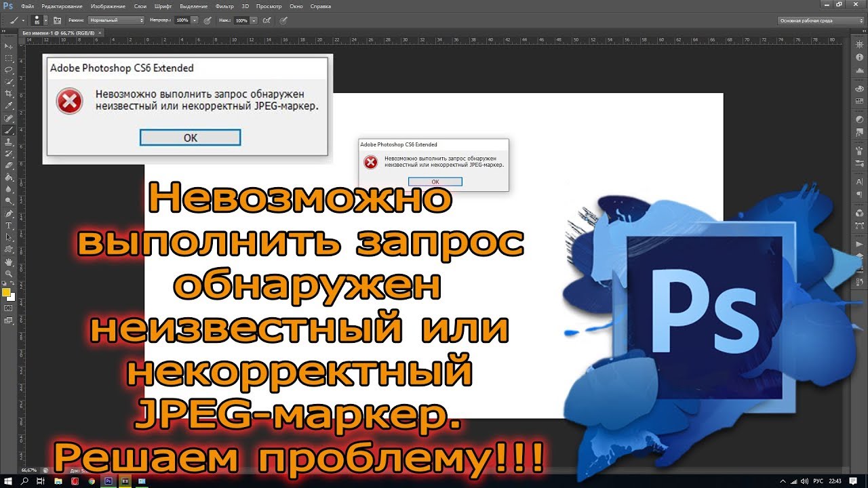Select the Crop tool

(9, 94)
